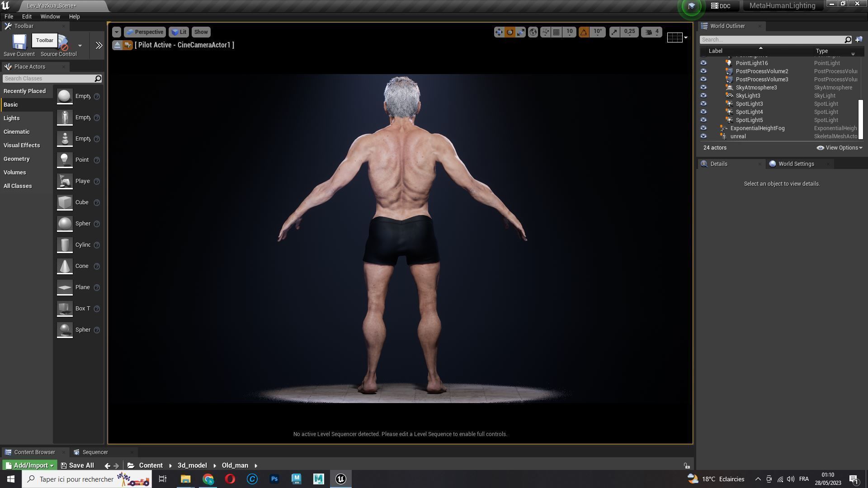This screenshot has height=488, width=868.
Task: Click the Point Light bulb icon
Action: pos(65,160)
